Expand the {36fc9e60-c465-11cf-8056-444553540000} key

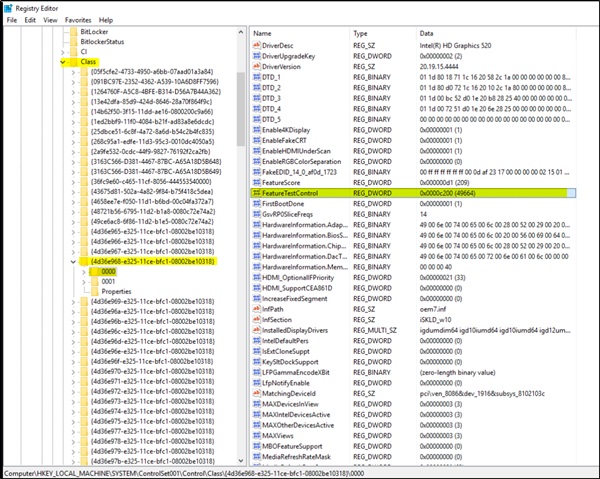pos(73,182)
